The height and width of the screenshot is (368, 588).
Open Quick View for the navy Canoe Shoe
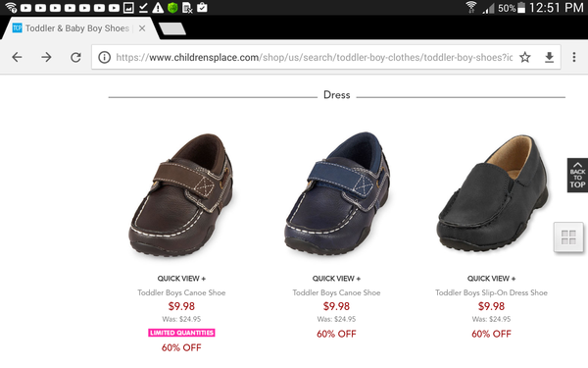click(x=336, y=279)
